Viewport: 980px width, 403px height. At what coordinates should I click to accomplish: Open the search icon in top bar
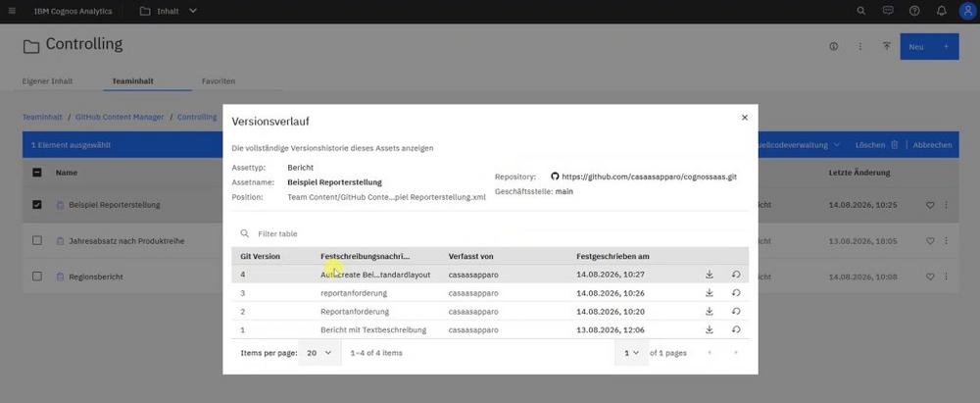click(861, 11)
